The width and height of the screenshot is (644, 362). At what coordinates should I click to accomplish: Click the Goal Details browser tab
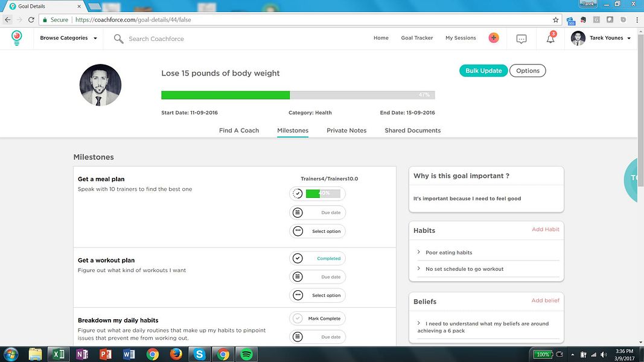click(x=44, y=6)
